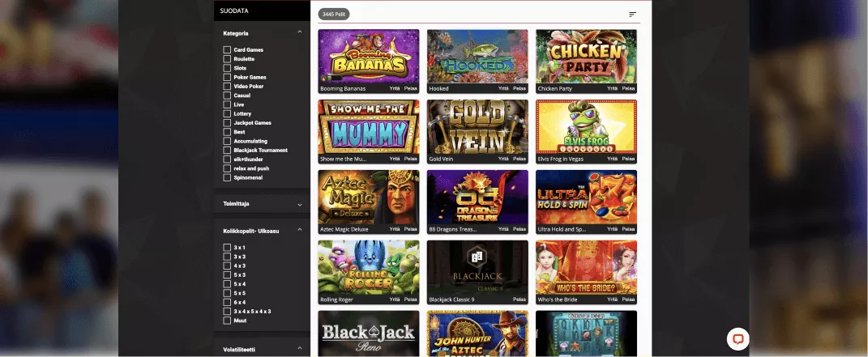
Task: Check the 6 x 4 layout checkbox
Action: [x=227, y=302]
